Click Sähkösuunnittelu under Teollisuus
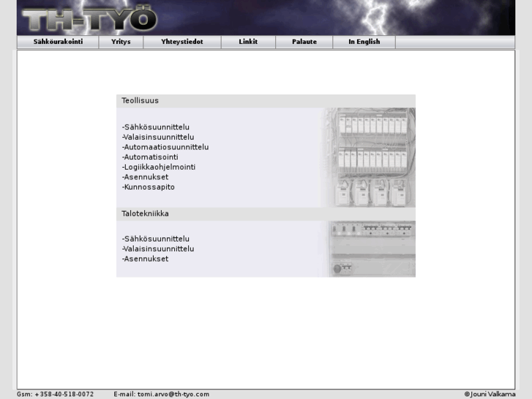The width and height of the screenshot is (532, 399). 156,127
